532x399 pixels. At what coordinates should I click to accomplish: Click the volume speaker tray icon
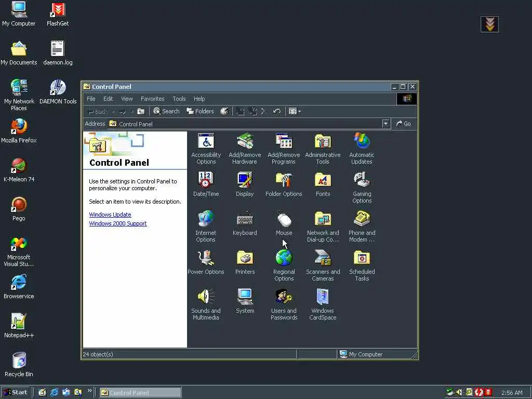[459, 393]
